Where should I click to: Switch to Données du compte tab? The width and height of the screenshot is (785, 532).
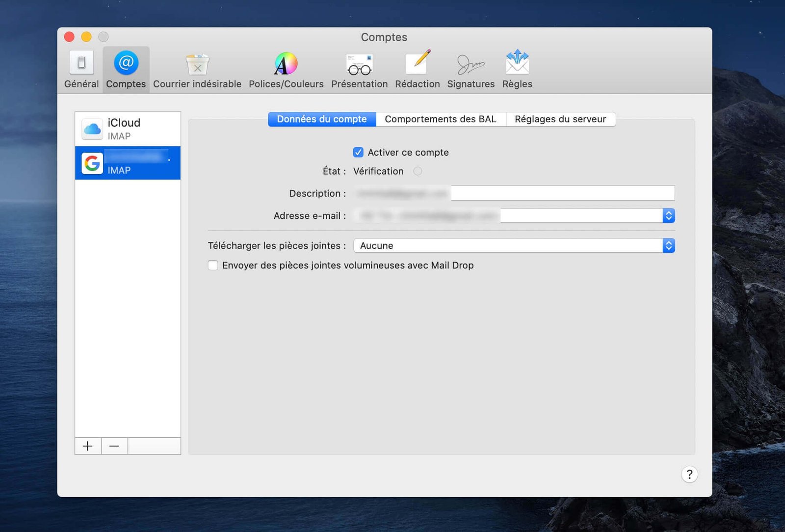coord(322,119)
